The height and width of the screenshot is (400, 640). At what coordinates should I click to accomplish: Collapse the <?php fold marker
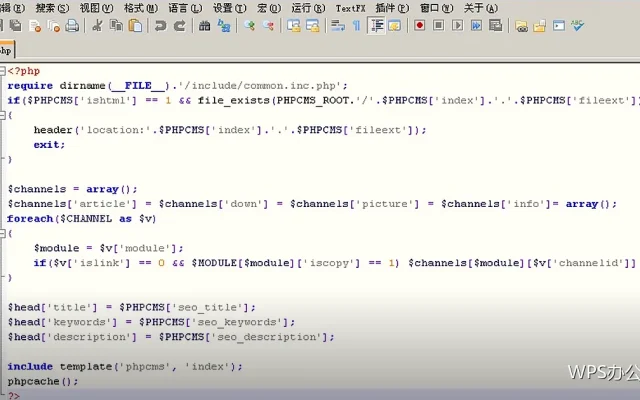pyautogui.click(x=2, y=71)
